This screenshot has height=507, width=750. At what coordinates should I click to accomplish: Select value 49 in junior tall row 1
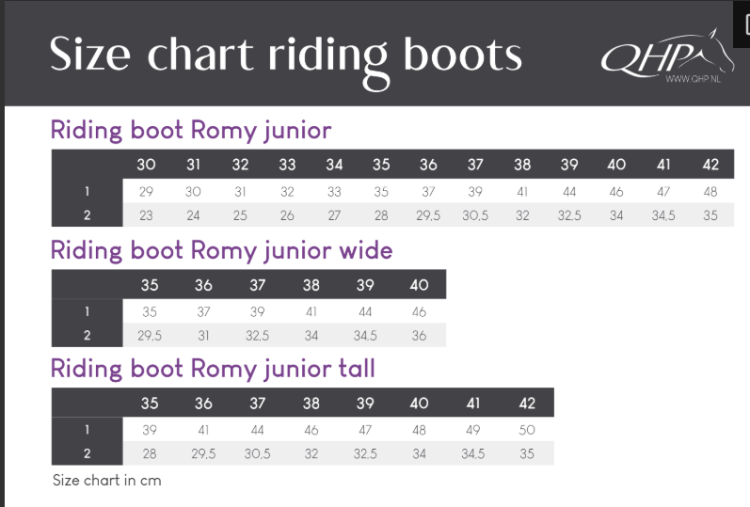(x=473, y=430)
